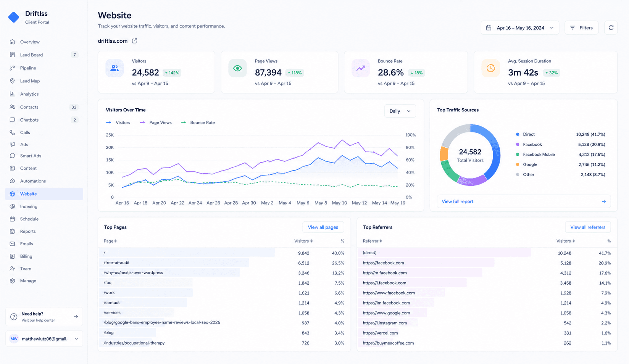Select the /why-us/nextjs-over-wordpress row

tap(224, 273)
